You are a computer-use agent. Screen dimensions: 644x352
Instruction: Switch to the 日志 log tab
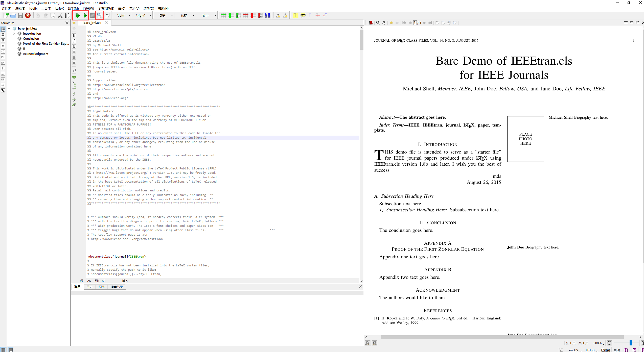[x=89, y=287]
